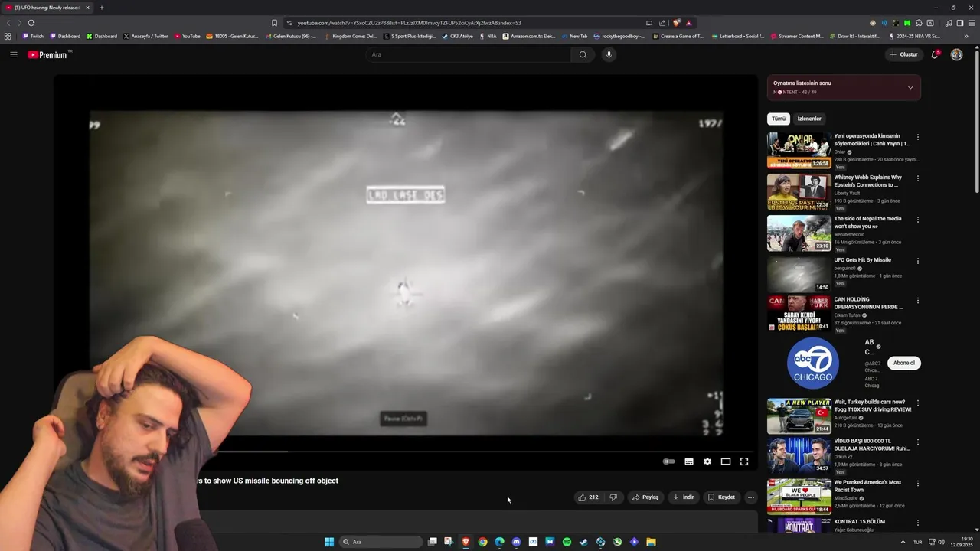Image resolution: width=980 pixels, height=551 pixels.
Task: Open Steam from the taskbar
Action: (583, 542)
